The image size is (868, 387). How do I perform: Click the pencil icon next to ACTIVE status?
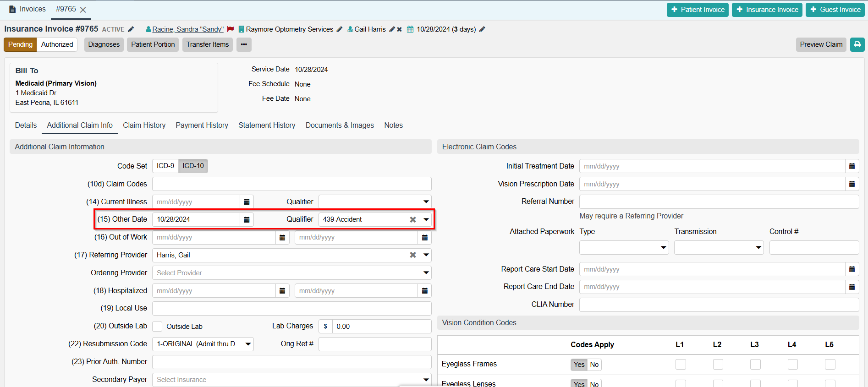tap(131, 29)
